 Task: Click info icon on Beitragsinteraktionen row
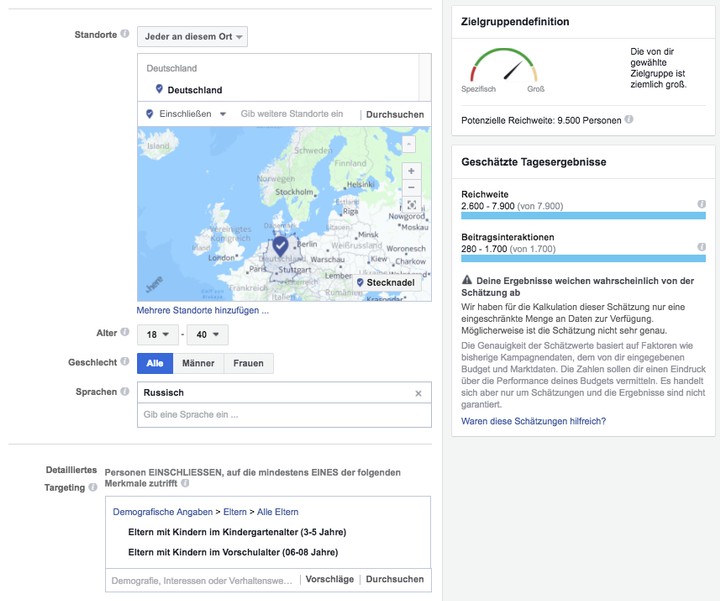tap(702, 247)
